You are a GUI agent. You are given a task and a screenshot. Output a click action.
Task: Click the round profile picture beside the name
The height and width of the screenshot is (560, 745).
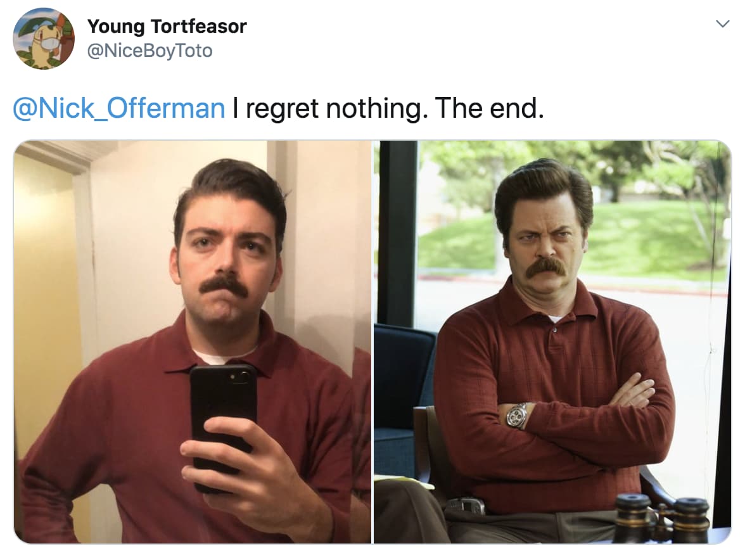44,39
